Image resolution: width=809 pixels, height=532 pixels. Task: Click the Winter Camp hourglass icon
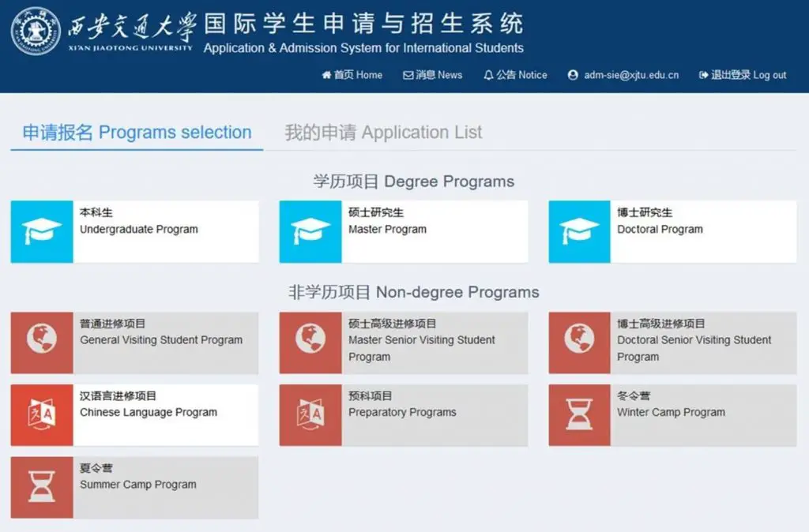click(579, 414)
